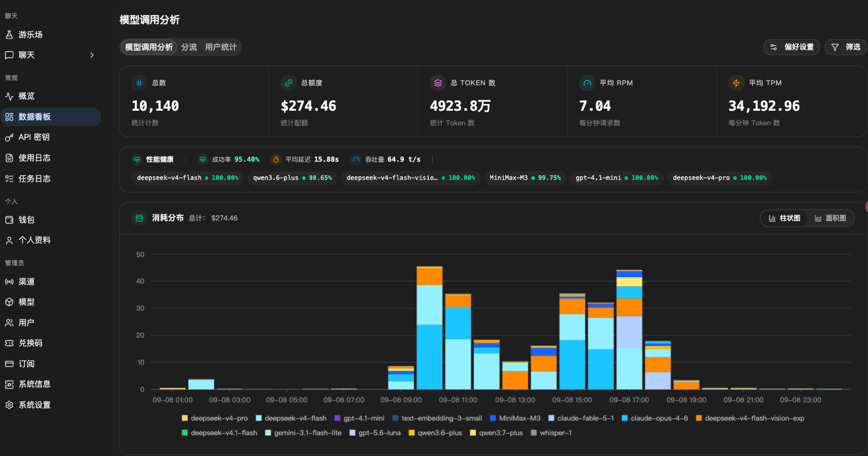This screenshot has height=456, width=868.
Task: Toggle gpt-4.1-mini legend series
Action: 359,419
